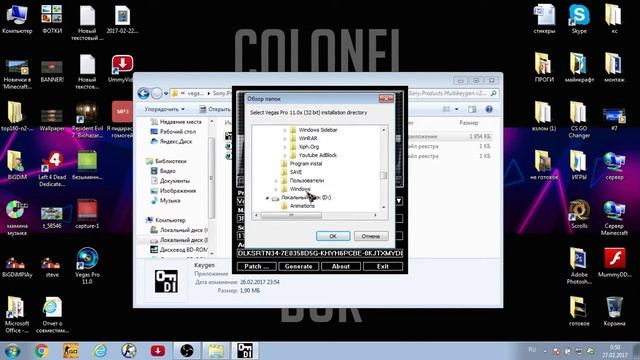640x360 pixels.
Task: Toggle the Explorer preview pane icon
Action: [x=472, y=109]
